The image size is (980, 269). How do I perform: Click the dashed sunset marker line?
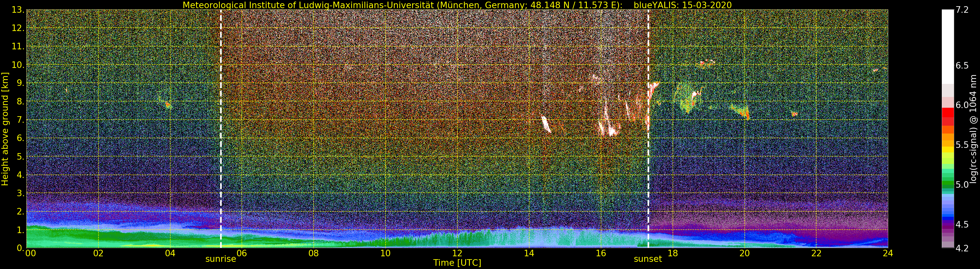(x=648, y=129)
